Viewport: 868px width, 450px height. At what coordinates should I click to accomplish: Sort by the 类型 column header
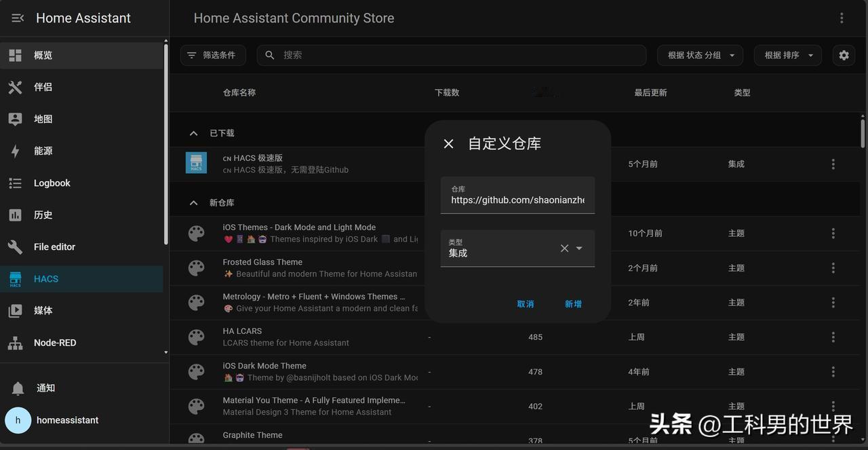[742, 92]
